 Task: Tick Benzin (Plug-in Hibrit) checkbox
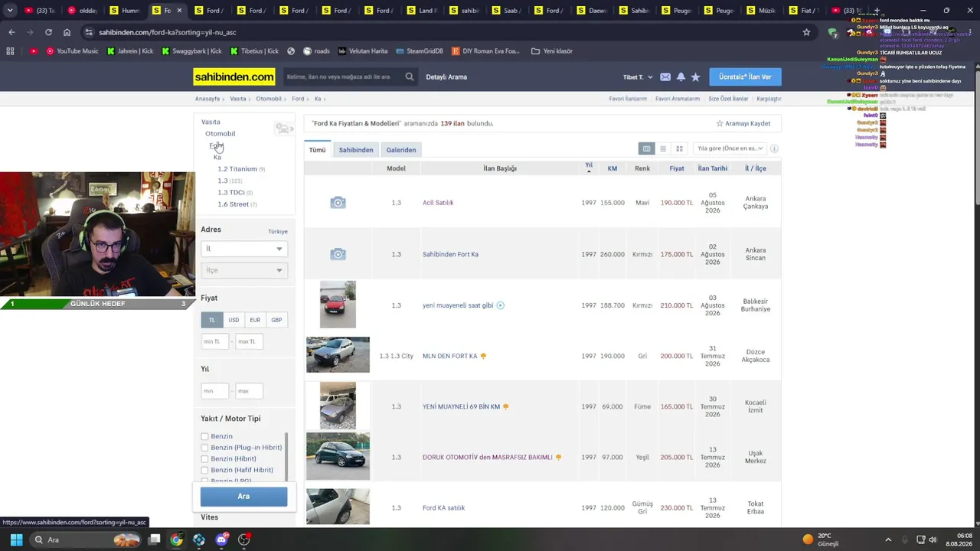(204, 448)
